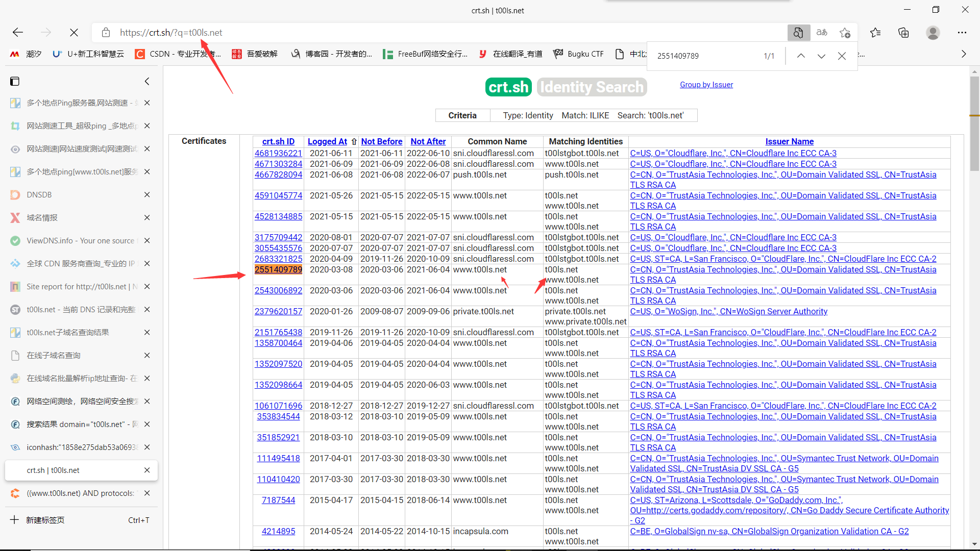
Task: Add this page to favorites
Action: pyautogui.click(x=845, y=33)
